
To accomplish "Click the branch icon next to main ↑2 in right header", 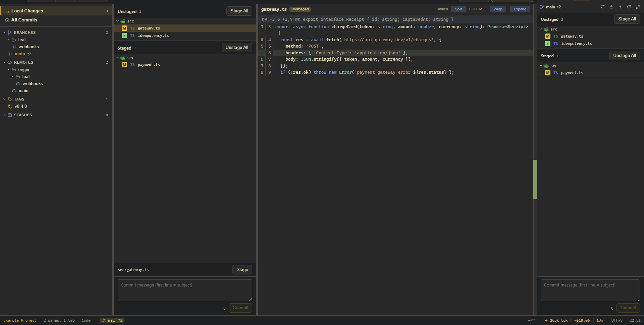I will [x=542, y=7].
